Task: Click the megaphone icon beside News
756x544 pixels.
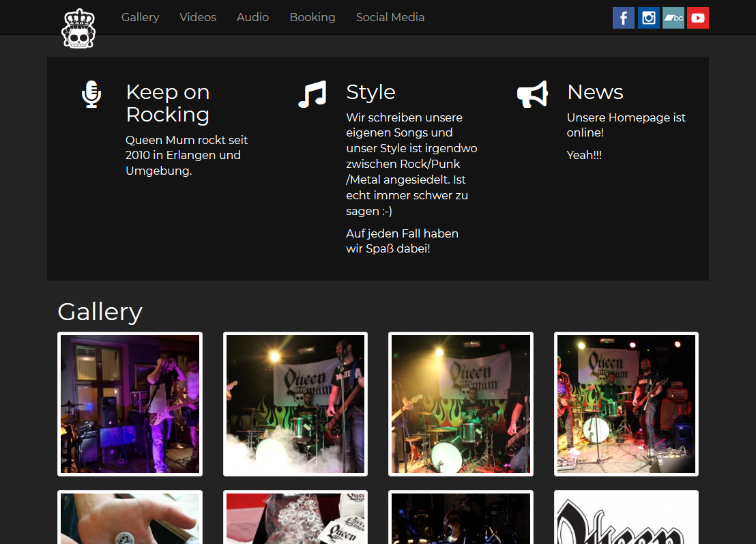Action: tap(532, 94)
